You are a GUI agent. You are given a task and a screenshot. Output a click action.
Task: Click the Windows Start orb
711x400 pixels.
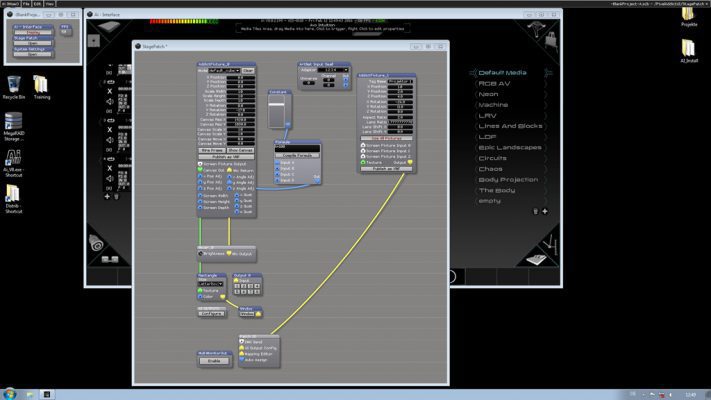click(10, 393)
